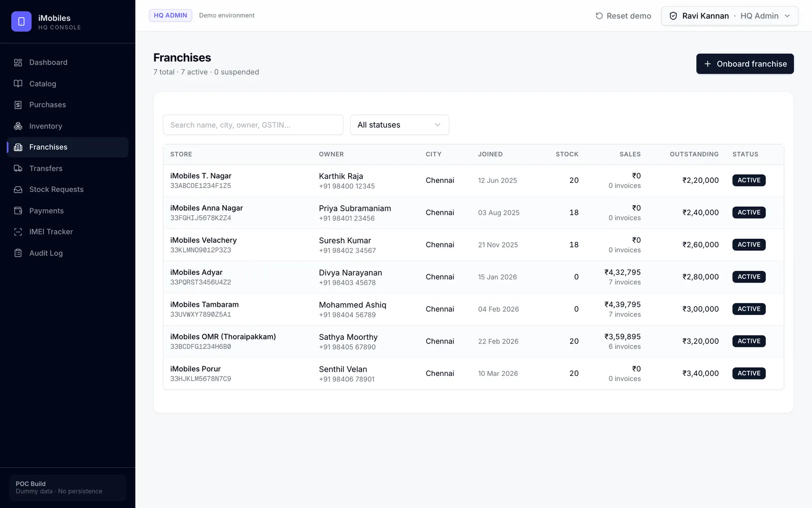Click the HQ ADMIN badge

coord(171,15)
